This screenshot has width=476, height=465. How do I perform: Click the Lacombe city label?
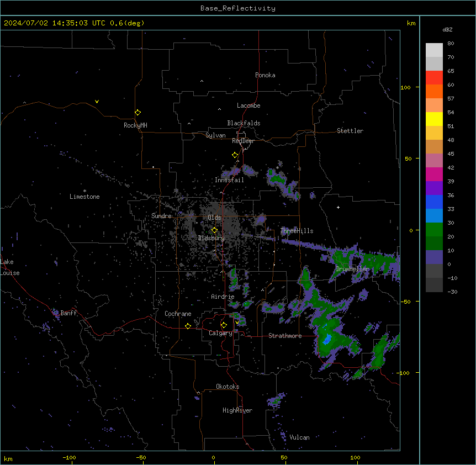click(x=248, y=105)
